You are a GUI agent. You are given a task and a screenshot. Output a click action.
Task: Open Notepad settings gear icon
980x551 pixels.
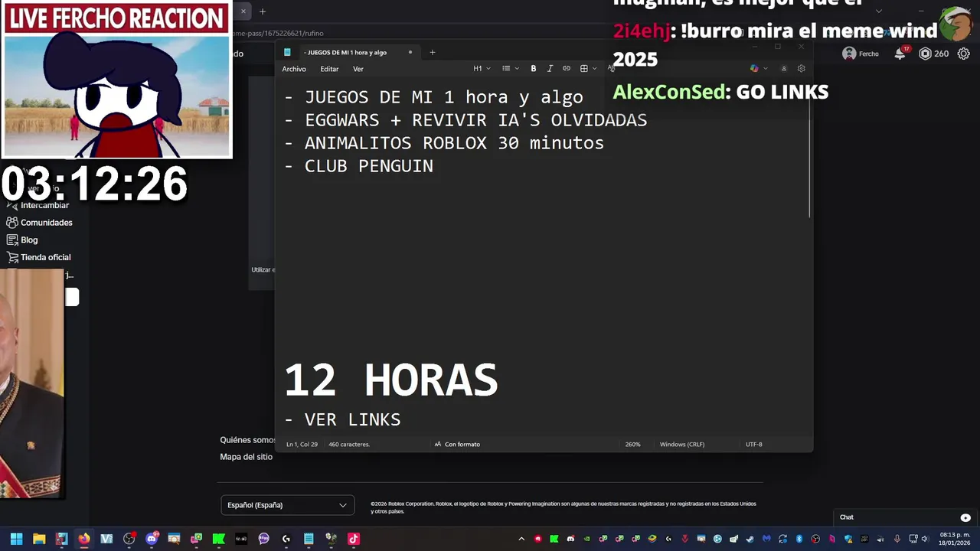[802, 69]
